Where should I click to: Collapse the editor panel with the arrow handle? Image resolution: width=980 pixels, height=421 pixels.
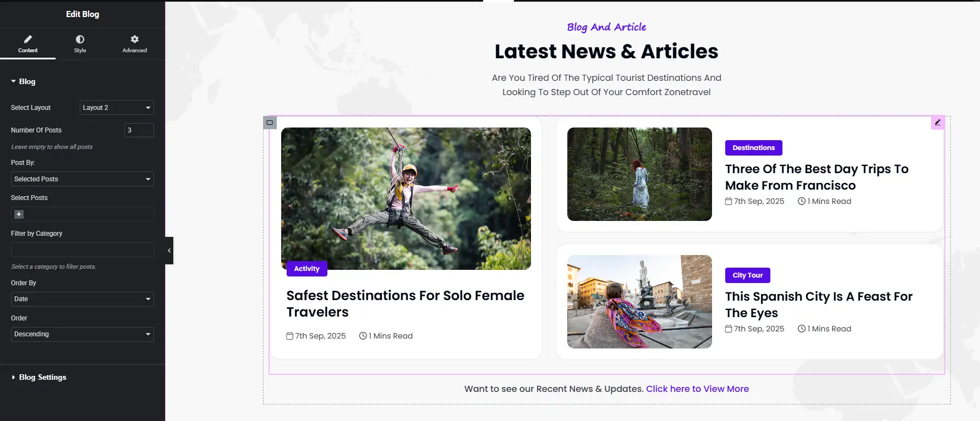(169, 251)
